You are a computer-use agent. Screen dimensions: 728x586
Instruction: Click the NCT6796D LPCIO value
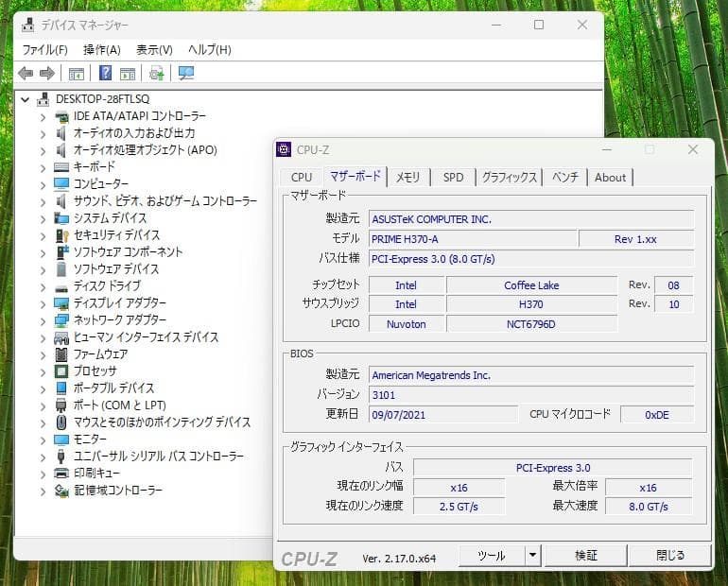[x=531, y=324]
